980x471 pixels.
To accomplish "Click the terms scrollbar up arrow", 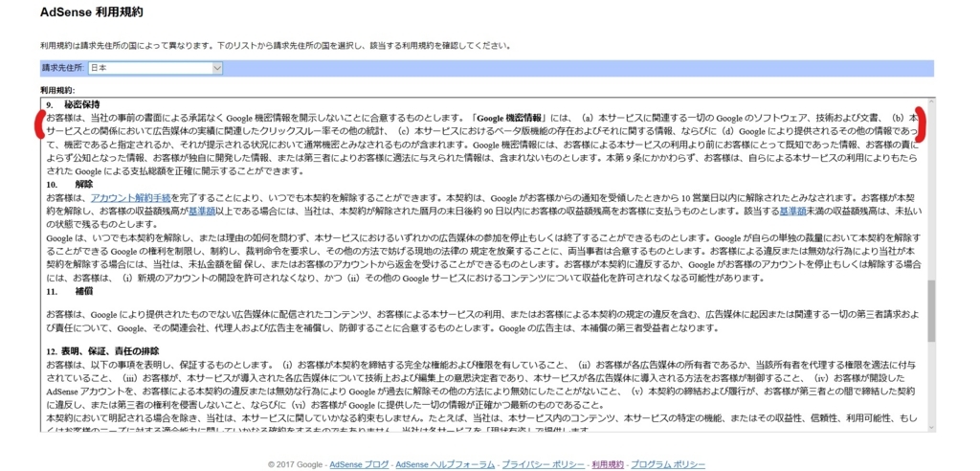I will pos(931,102).
